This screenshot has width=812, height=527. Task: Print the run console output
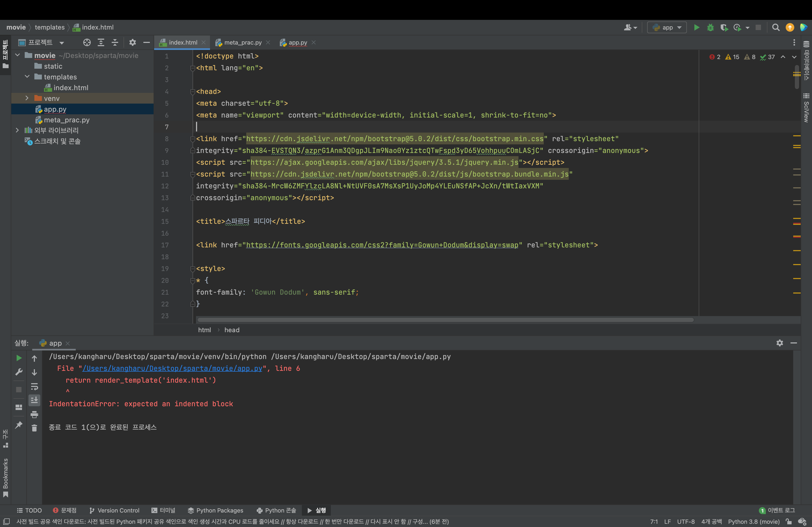click(x=34, y=414)
